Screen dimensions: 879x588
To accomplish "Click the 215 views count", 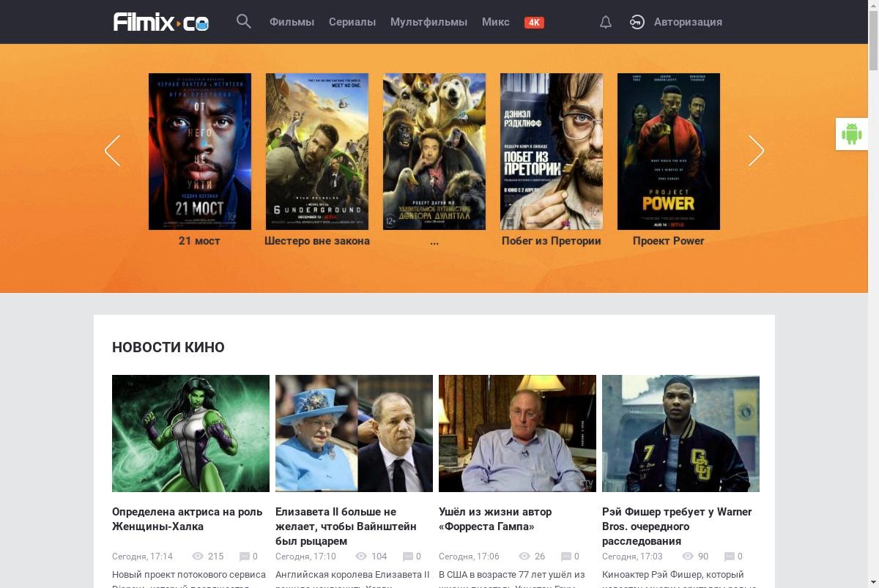I will pos(215,557).
